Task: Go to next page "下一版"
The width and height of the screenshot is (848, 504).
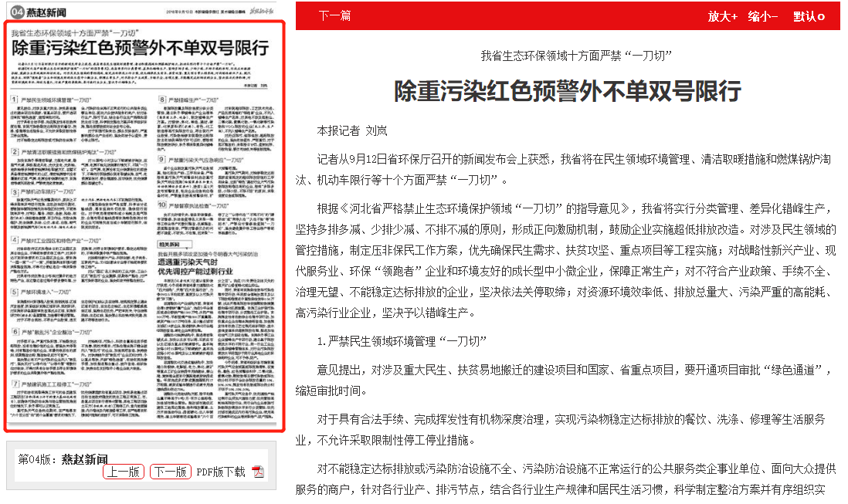Action: (170, 472)
